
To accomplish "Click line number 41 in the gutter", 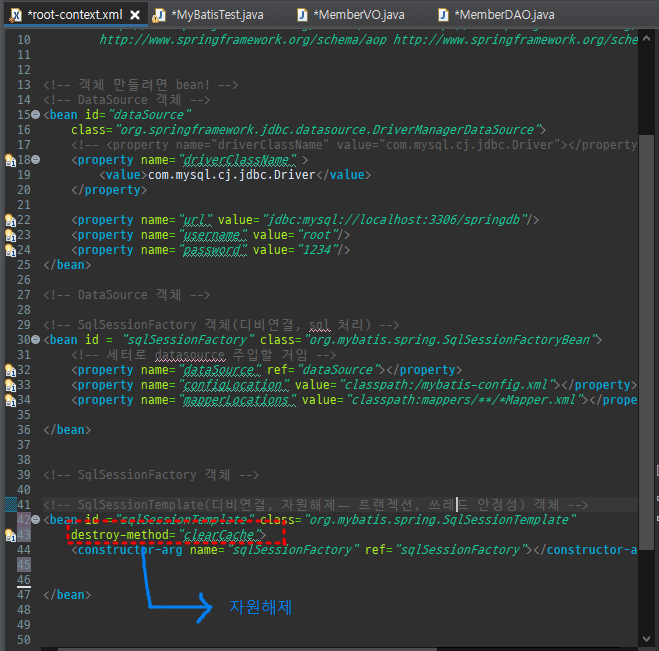I will pyautogui.click(x=24, y=504).
